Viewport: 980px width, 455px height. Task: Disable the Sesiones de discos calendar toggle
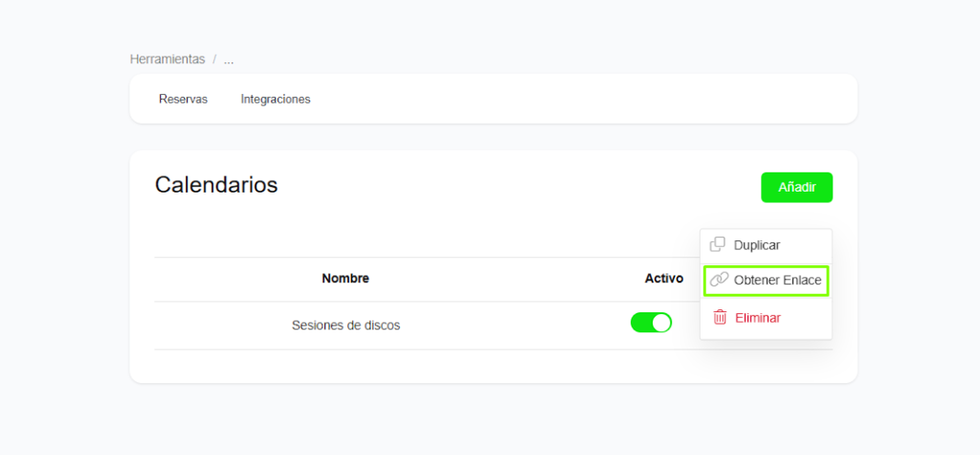(x=651, y=324)
